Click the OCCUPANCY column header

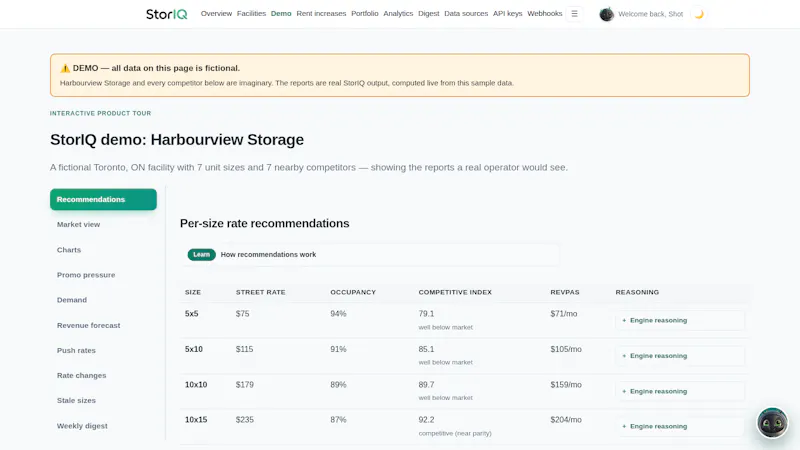click(x=353, y=292)
